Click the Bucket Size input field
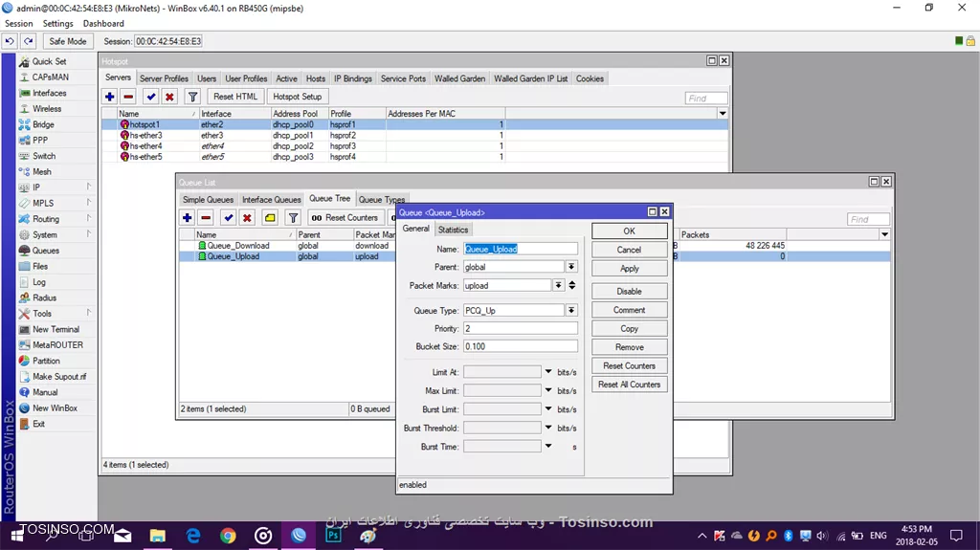The image size is (980, 550). click(x=520, y=346)
